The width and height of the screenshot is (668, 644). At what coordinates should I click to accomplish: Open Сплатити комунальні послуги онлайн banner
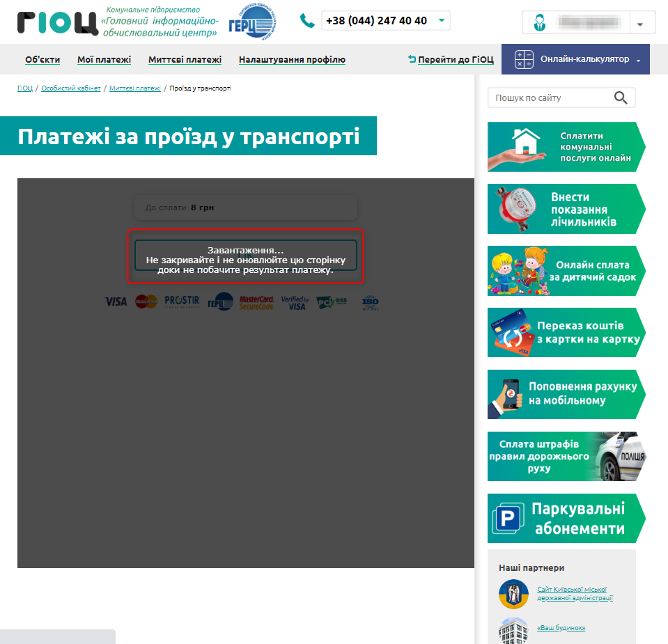[566, 147]
